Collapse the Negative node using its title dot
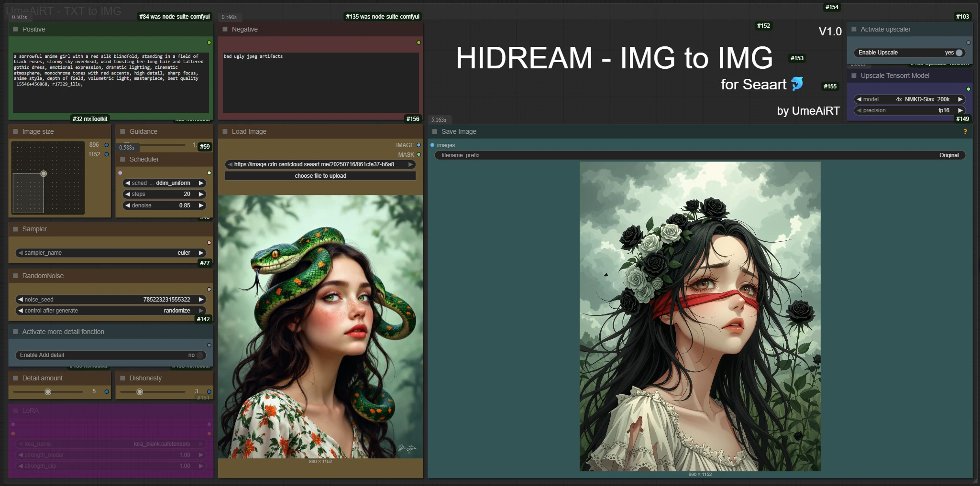This screenshot has height=486, width=980. click(x=225, y=29)
